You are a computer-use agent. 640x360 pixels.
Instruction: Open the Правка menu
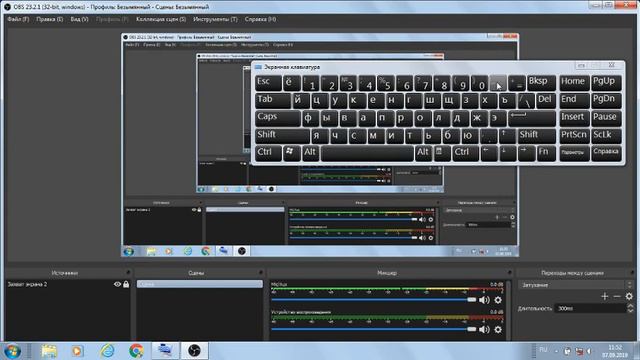(49, 19)
